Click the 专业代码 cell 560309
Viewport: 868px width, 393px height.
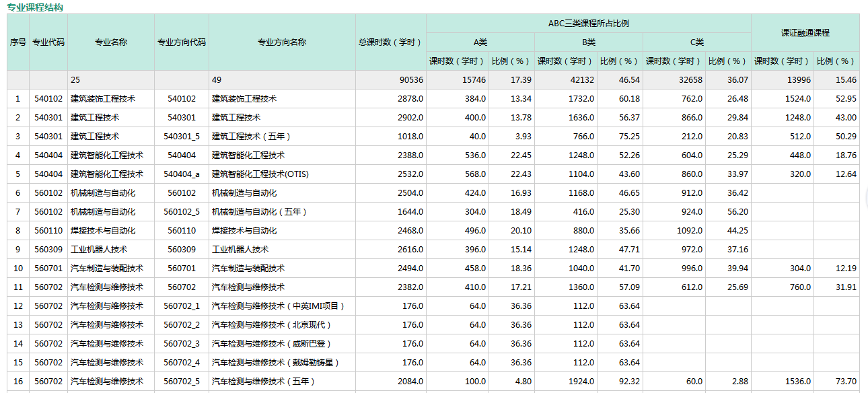coord(48,249)
